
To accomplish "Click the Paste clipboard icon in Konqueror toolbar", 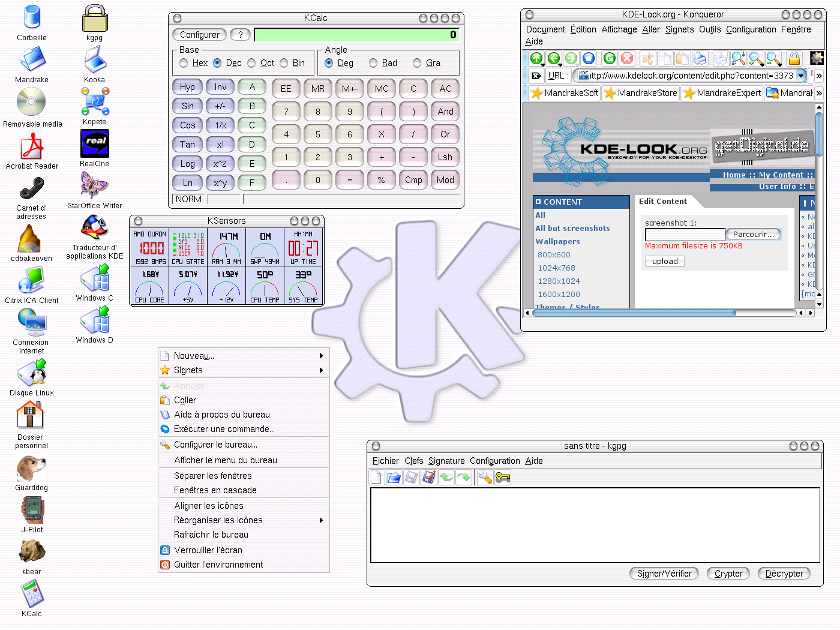I will click(x=682, y=58).
